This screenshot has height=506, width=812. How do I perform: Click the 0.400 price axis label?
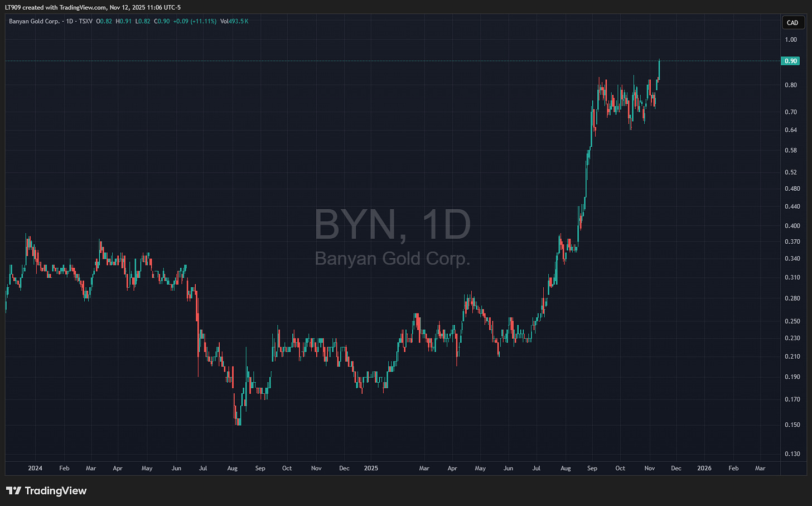coord(792,226)
